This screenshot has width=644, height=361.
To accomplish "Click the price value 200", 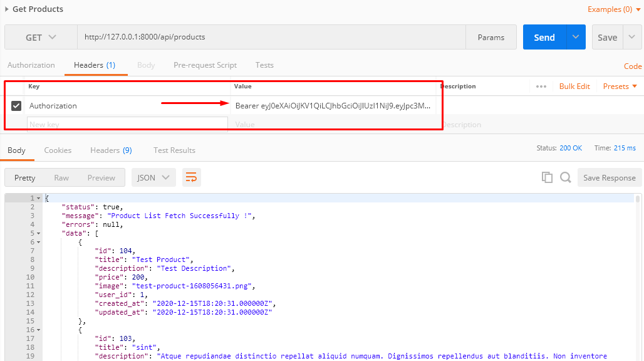I will point(138,277).
